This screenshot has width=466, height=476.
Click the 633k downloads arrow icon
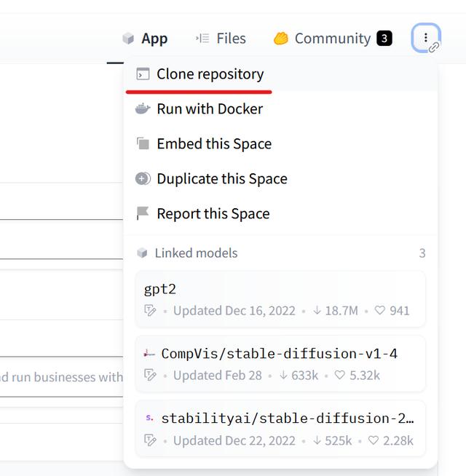283,376
